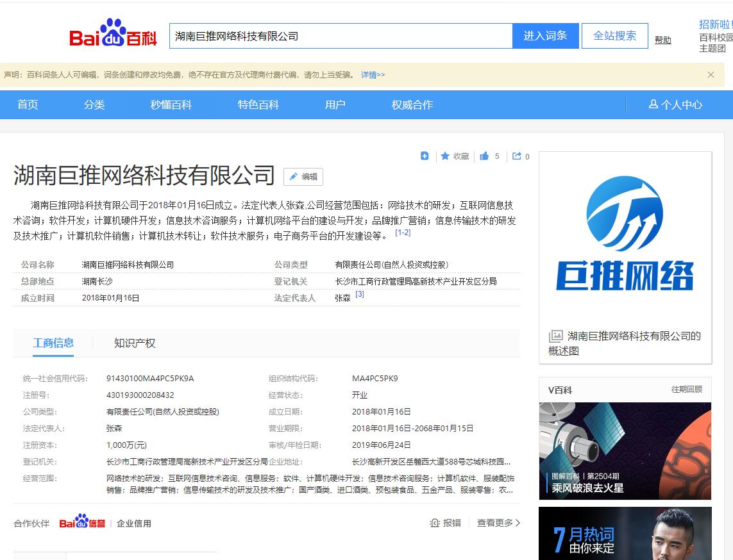733x560 pixels.
Task: Click inside the Baike search input field
Action: (340, 36)
